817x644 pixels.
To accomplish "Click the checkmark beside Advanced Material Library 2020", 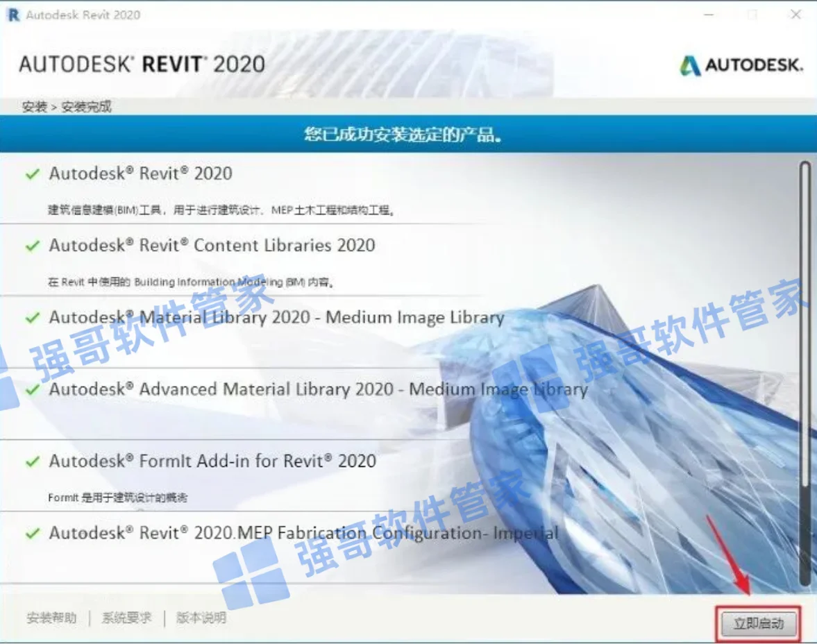I will [x=33, y=389].
